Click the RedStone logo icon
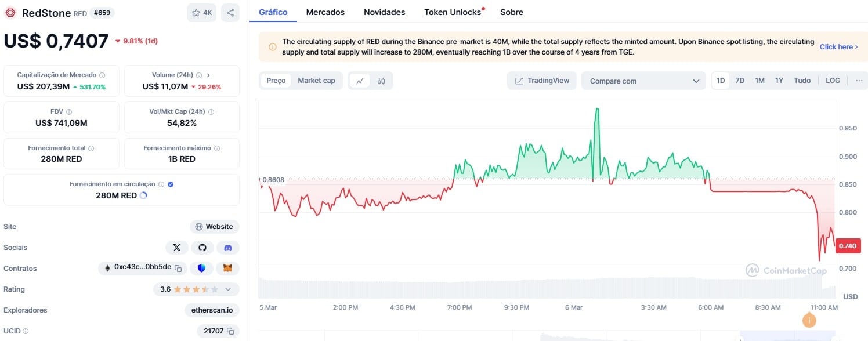Screen dimensions: 868x341 10,13
